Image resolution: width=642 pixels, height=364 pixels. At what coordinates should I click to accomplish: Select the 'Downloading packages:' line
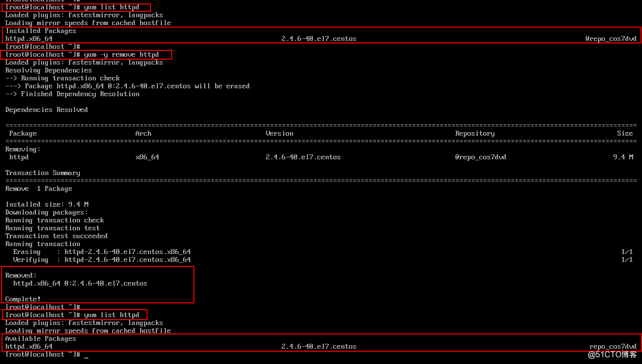pos(46,212)
